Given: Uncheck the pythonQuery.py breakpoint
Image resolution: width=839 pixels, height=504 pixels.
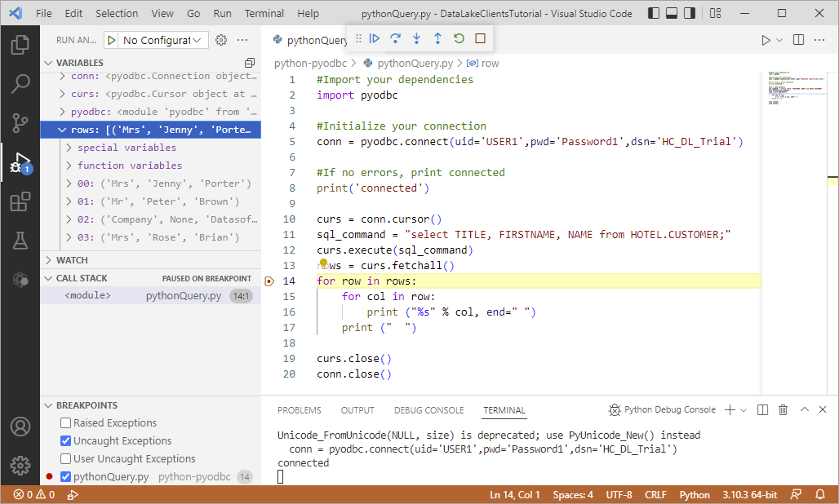Looking at the screenshot, I should (66, 477).
